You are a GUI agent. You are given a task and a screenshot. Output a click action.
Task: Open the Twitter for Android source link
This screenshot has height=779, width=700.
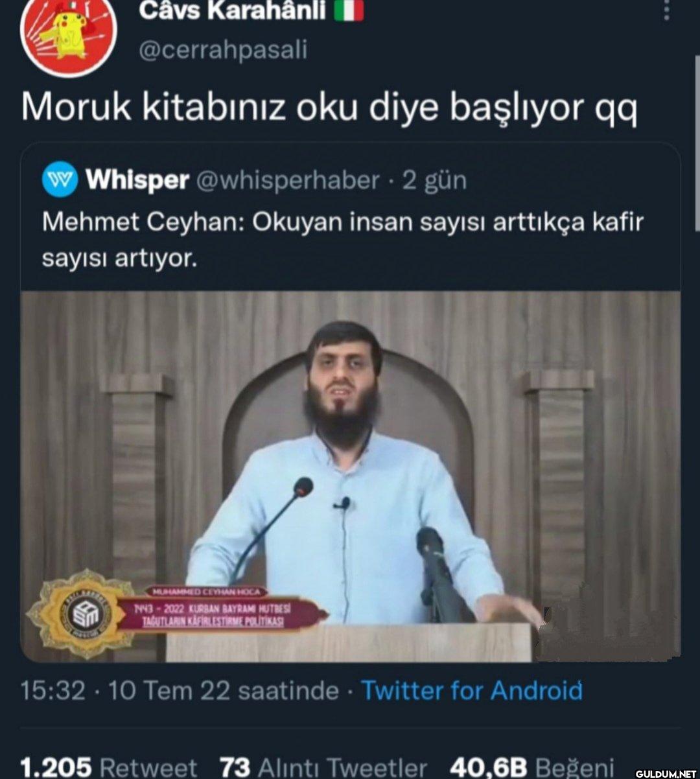tap(472, 690)
